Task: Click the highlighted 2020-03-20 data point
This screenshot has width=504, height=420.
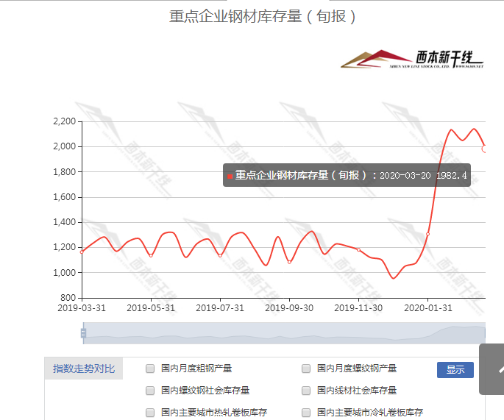Action: coord(485,149)
